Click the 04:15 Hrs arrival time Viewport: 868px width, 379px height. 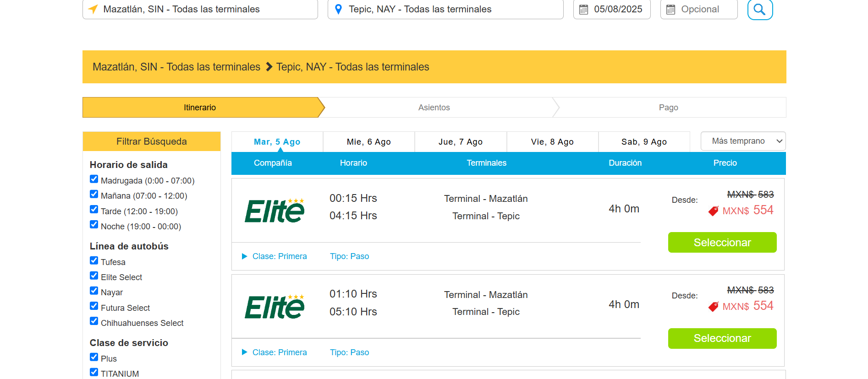pos(353,216)
